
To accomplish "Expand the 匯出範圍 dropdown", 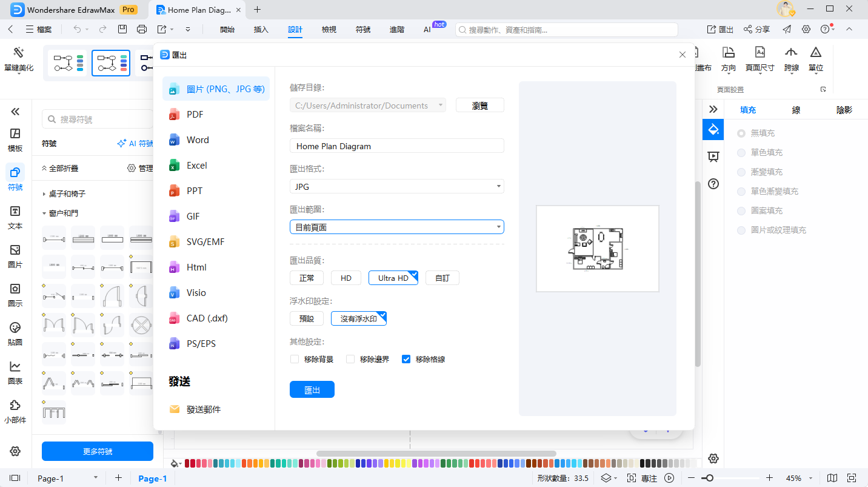I will [396, 227].
